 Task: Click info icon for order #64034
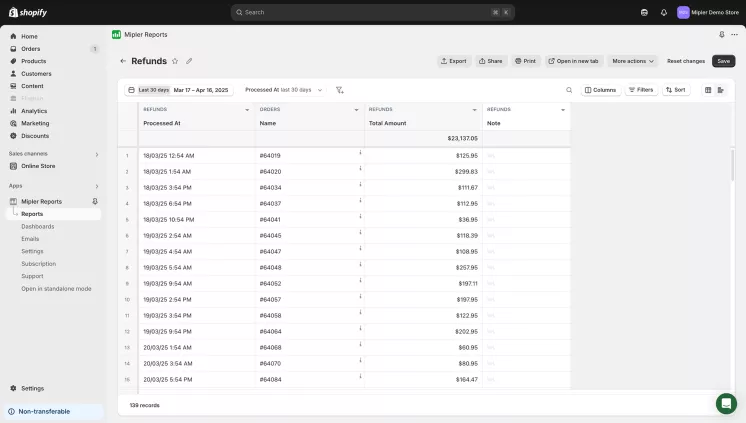[x=360, y=185]
